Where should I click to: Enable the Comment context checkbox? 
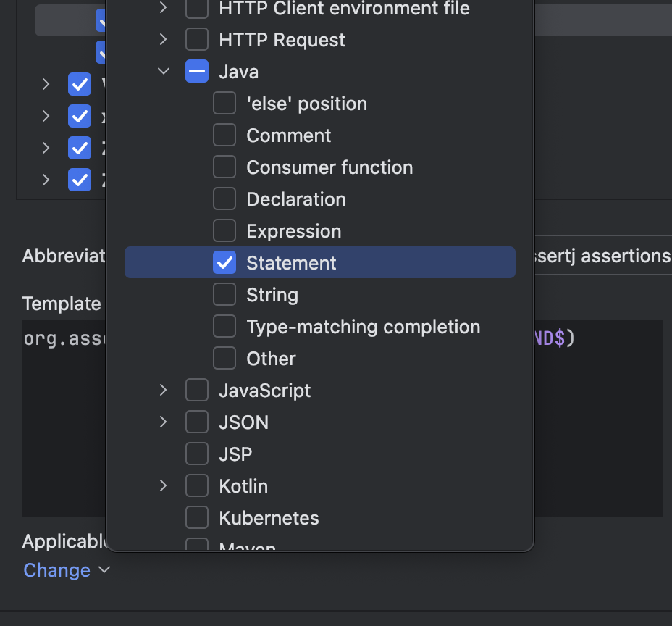coord(224,135)
